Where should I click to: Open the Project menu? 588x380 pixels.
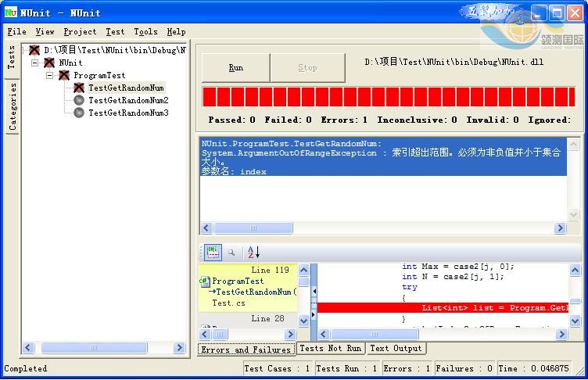[x=80, y=31]
